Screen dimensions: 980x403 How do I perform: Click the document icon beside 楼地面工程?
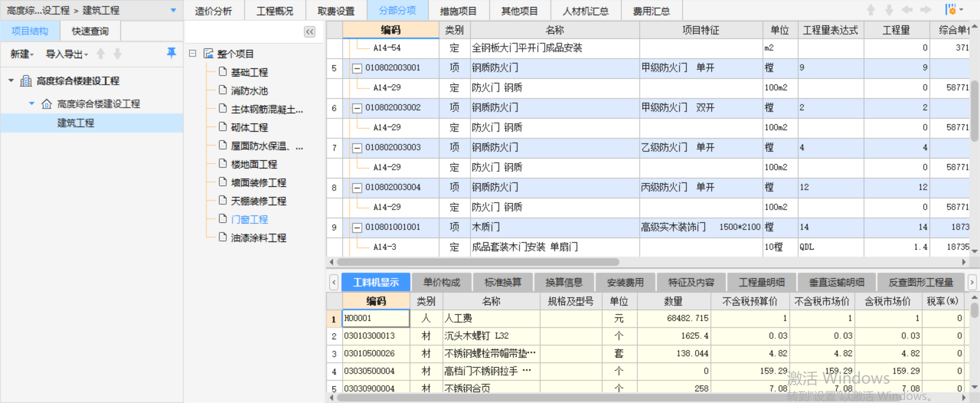point(223,163)
